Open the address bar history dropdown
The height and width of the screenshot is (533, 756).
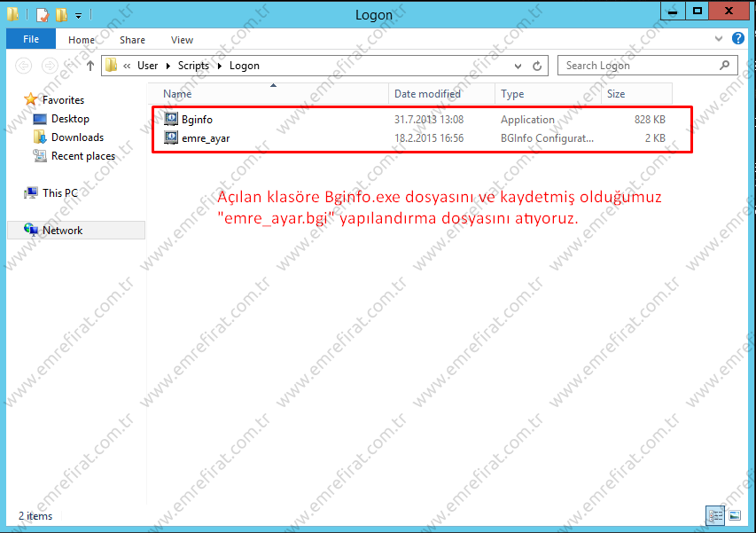pos(519,66)
